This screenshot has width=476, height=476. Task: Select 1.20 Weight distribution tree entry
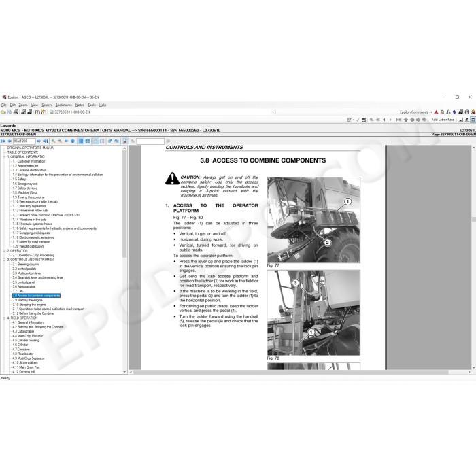point(28,246)
